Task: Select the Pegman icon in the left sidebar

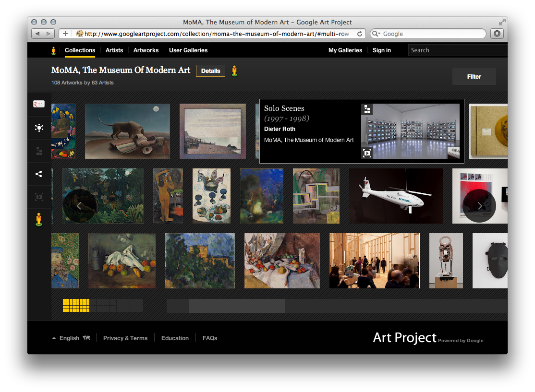Action: point(38,219)
